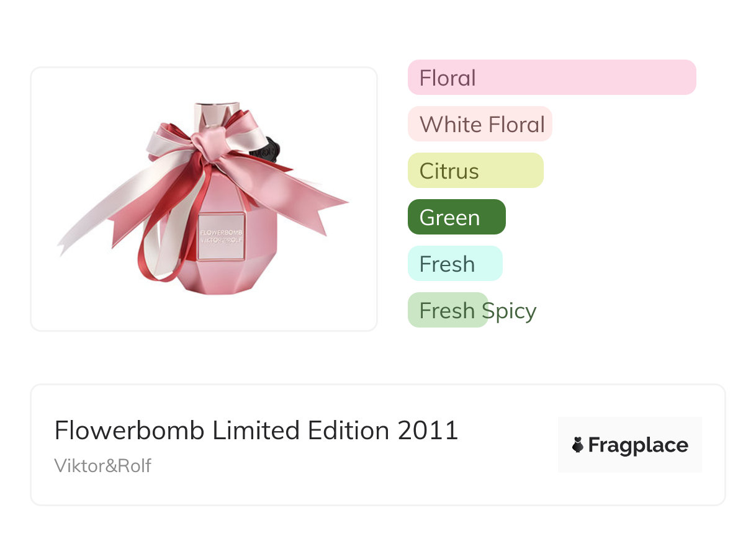Click the Fragplace perfume bottle logo icon
This screenshot has width=756, height=536.
coord(578,445)
